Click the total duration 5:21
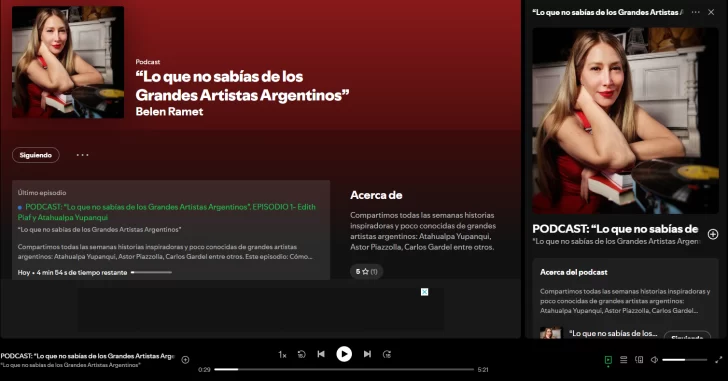 (483, 370)
